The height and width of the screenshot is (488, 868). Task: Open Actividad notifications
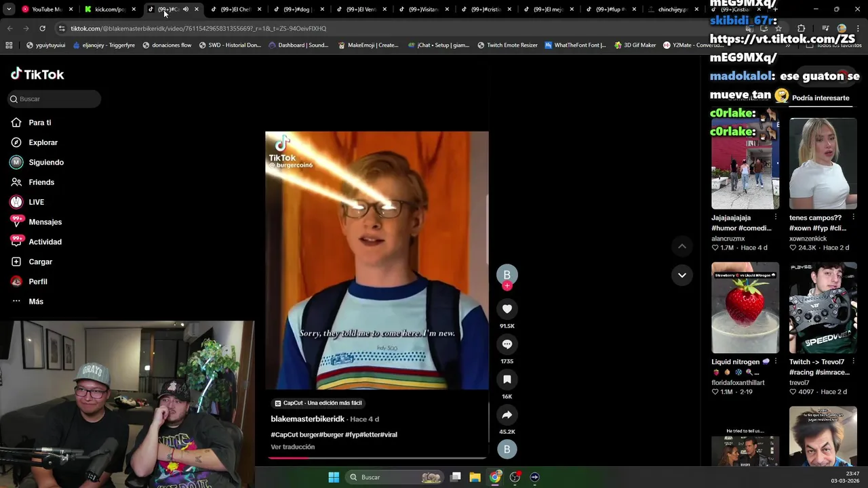click(x=45, y=242)
